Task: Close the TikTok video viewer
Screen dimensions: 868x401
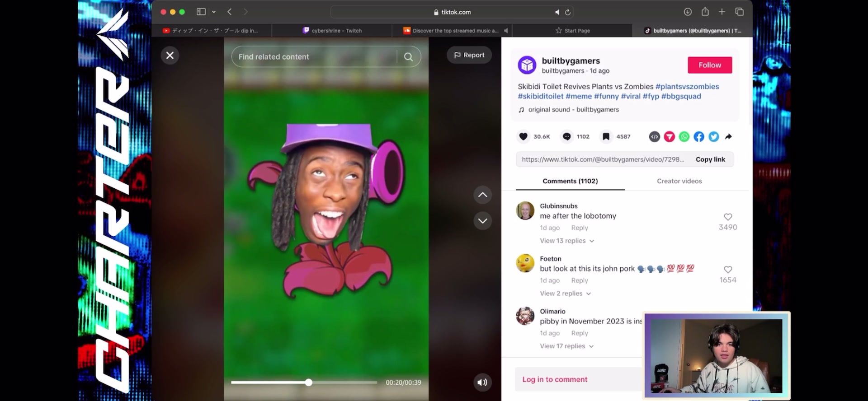Action: click(170, 56)
